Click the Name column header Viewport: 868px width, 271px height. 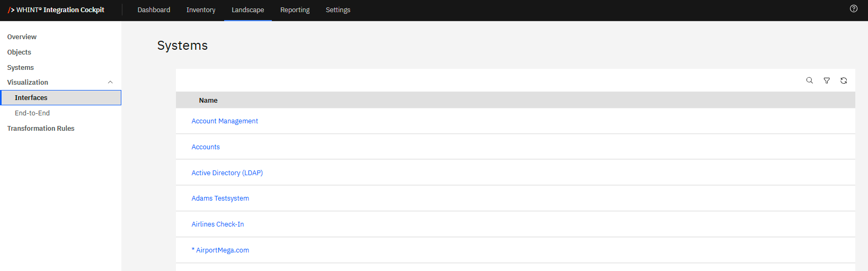[x=208, y=101]
